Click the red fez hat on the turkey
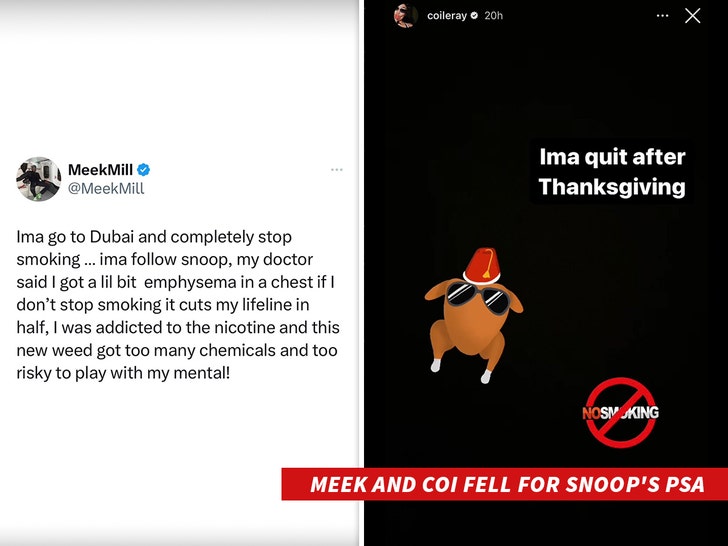Image resolution: width=728 pixels, height=546 pixels. tap(482, 266)
